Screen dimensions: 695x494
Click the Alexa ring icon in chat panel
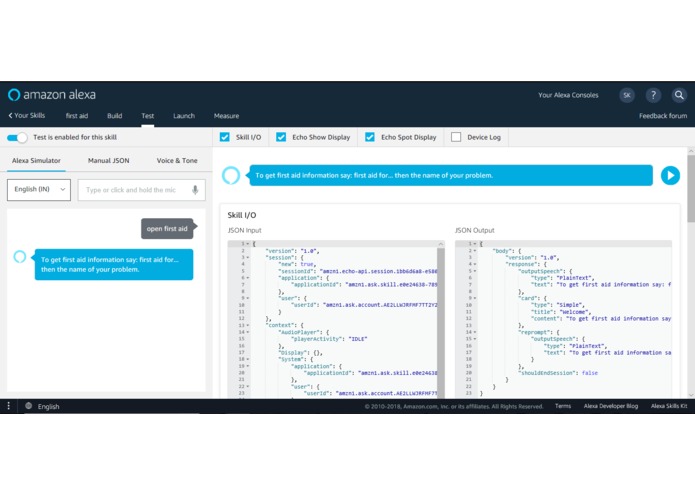(20, 257)
